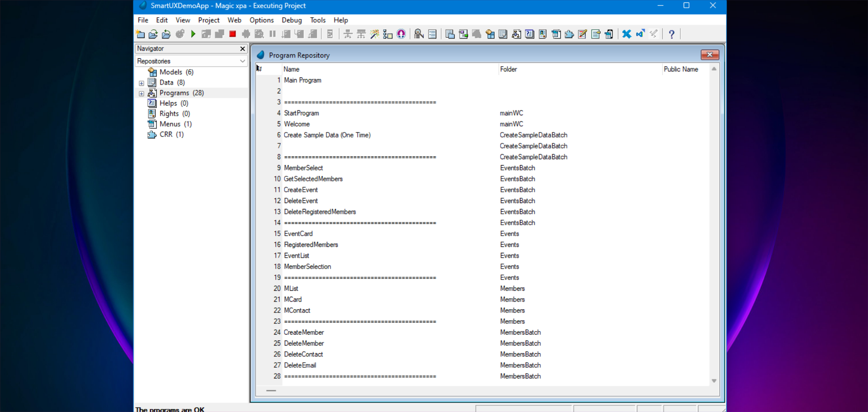Open an existing project from the toolbar
Viewport: 868px width, 412px height.
click(x=153, y=33)
